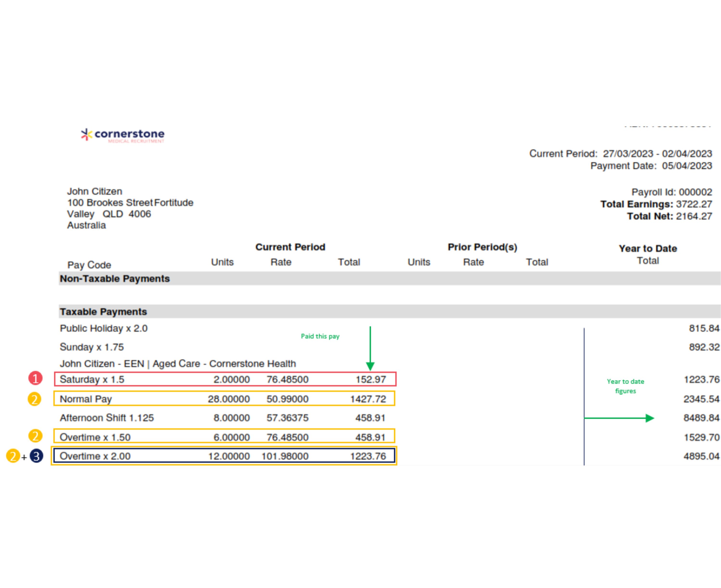721x588 pixels.
Task: Click the green downward arrow near Paid this pay
Action: 370,349
